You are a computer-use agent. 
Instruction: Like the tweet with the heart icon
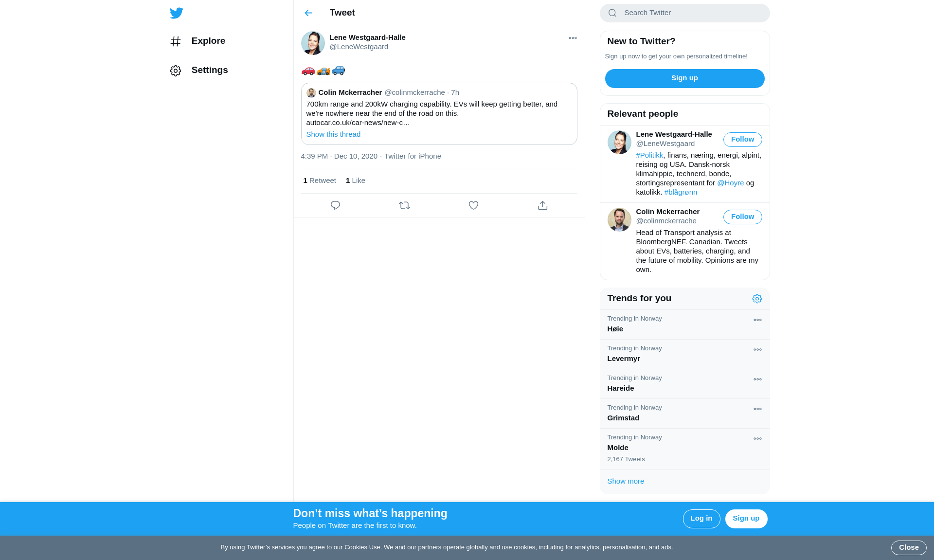[473, 205]
